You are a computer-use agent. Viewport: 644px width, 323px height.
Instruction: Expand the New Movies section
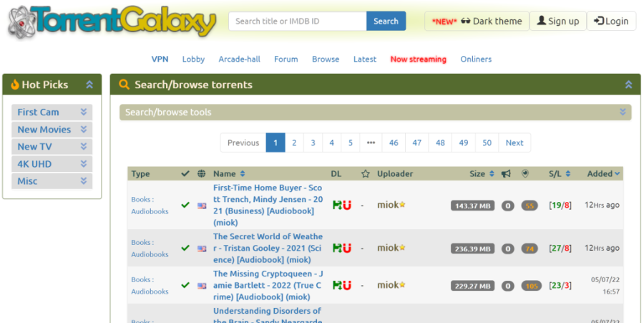pyautogui.click(x=52, y=130)
